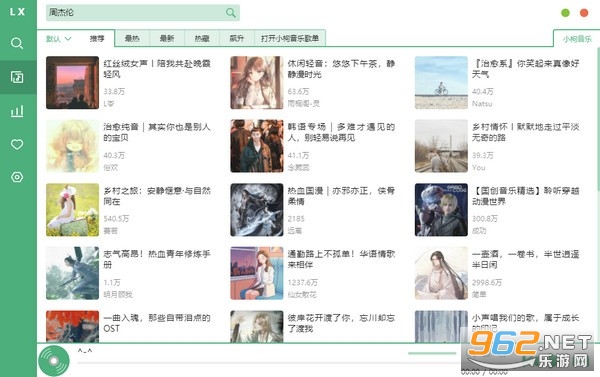Open cover of 治愈纯音 playlist
Image resolution: width=600 pixels, height=377 pixels.
pos(72,146)
